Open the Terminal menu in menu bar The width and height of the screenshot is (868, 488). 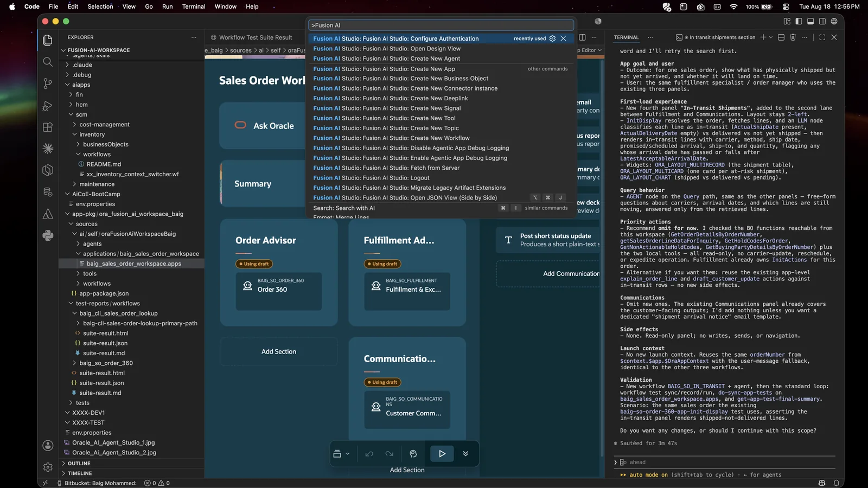194,7
